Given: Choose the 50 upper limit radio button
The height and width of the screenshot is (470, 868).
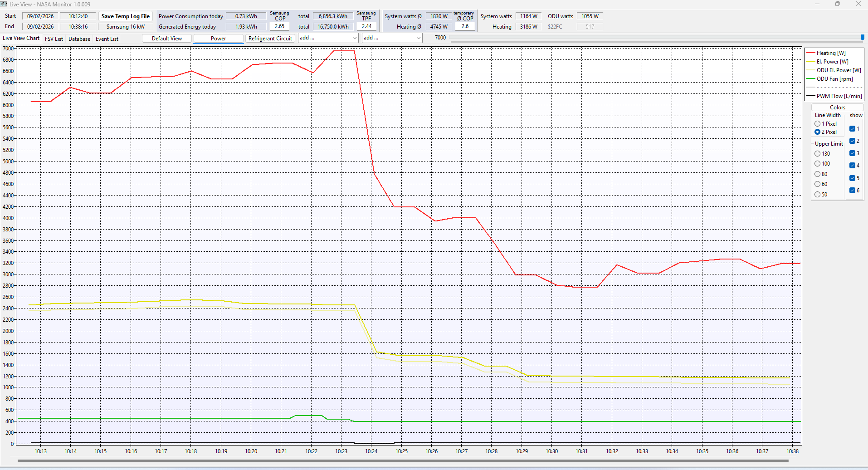Looking at the screenshot, I should click(818, 195).
